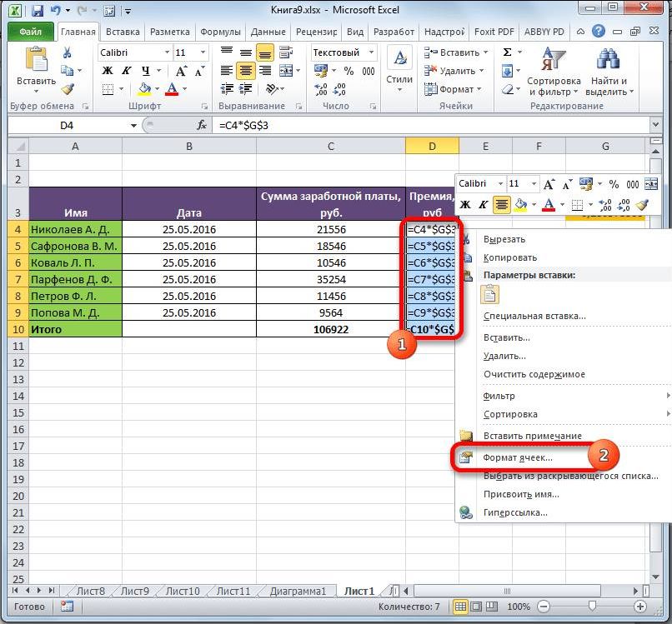Select Формат ячеек in the context menu
This screenshot has width=672, height=624.
pos(518,457)
